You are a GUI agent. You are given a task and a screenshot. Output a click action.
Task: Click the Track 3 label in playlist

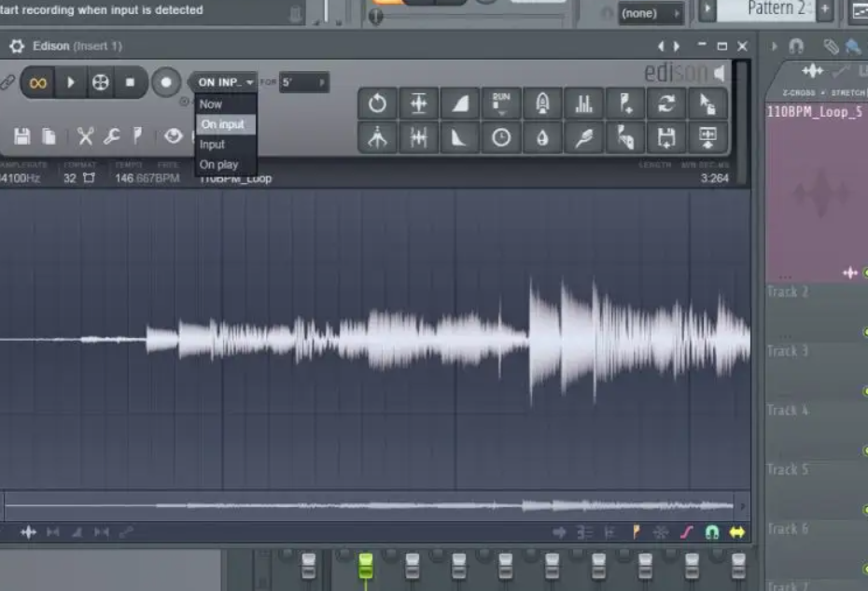787,351
